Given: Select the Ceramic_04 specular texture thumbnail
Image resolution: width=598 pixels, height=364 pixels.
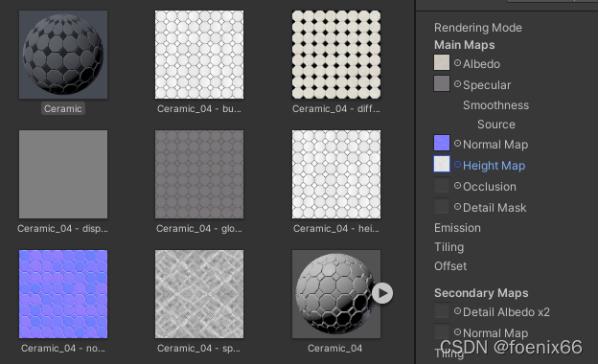Looking at the screenshot, I should pos(199,294).
